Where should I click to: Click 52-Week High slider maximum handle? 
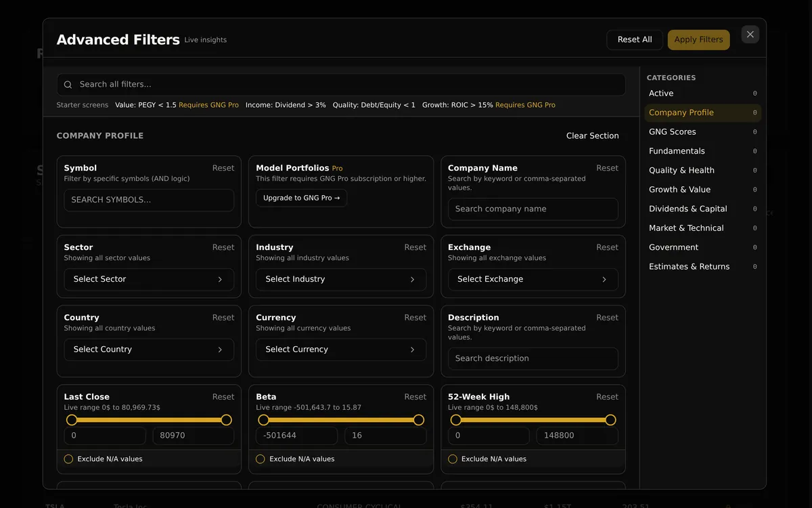point(610,420)
